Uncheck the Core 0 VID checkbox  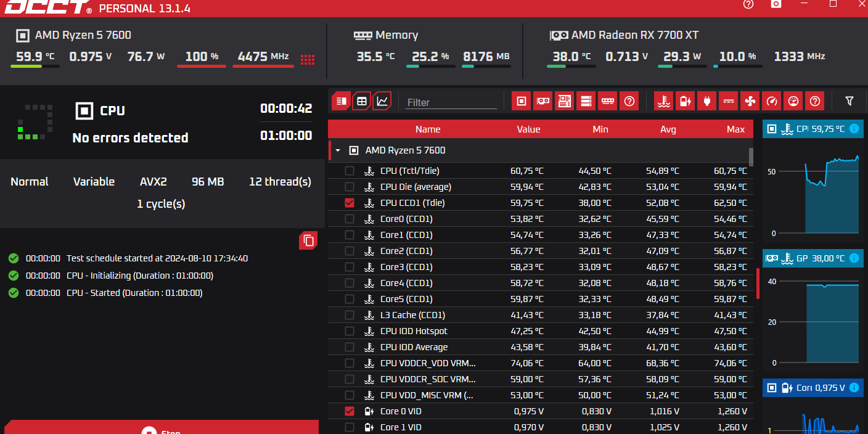pyautogui.click(x=350, y=411)
